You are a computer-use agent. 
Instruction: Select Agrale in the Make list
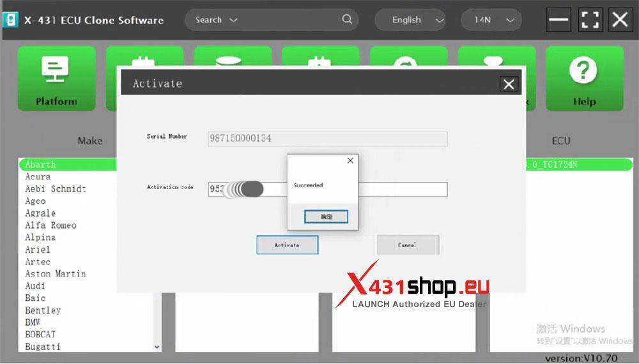pos(40,213)
